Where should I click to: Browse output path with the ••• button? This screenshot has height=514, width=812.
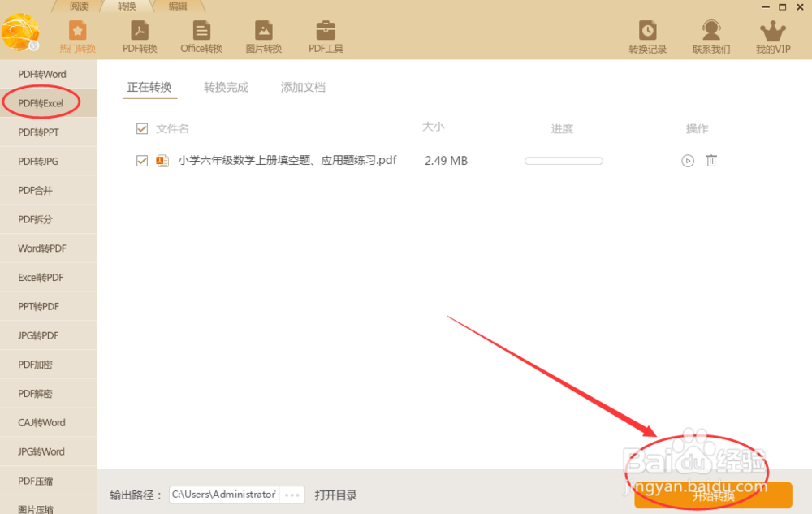click(292, 495)
